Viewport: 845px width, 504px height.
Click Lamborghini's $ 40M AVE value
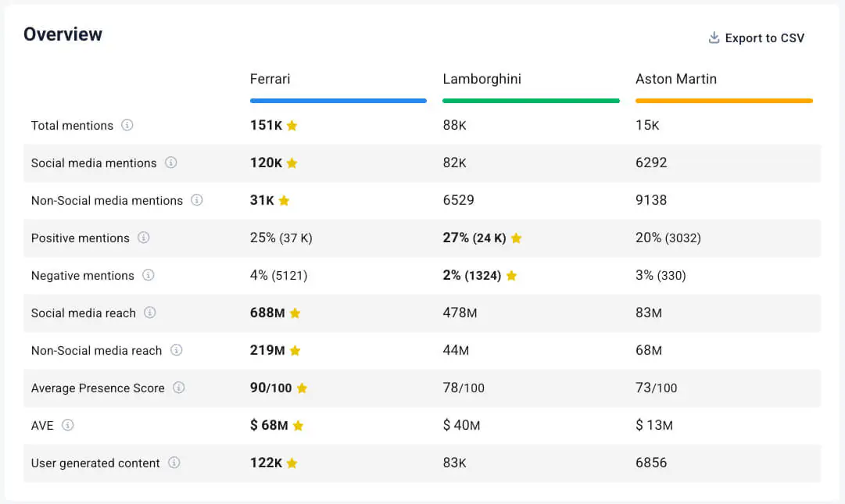point(461,425)
